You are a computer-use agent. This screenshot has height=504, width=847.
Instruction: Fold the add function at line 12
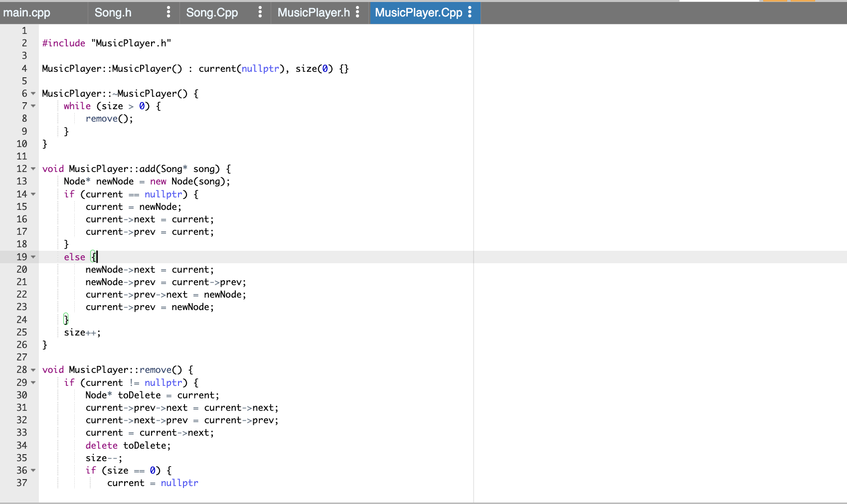pyautogui.click(x=32, y=168)
